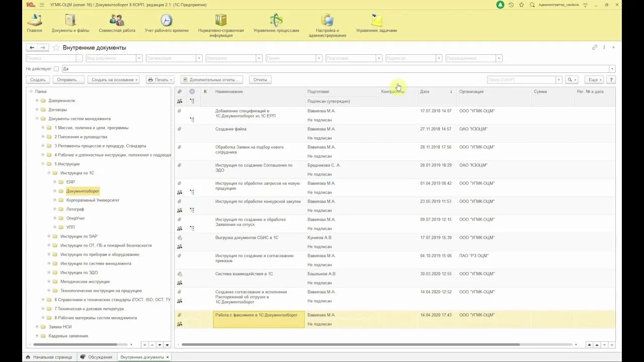The width and height of the screenshot is (644, 362).
Task: Open the three-dots form menu icon
Action: (x=604, y=47)
